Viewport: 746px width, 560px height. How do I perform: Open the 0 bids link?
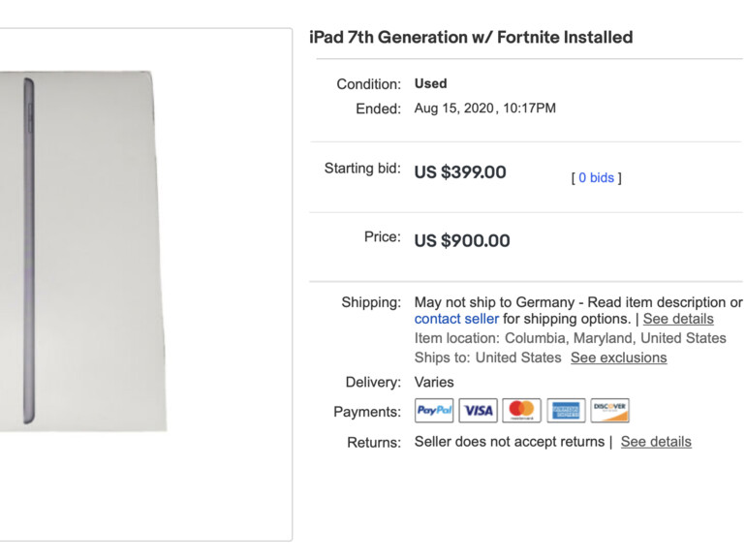(x=596, y=177)
